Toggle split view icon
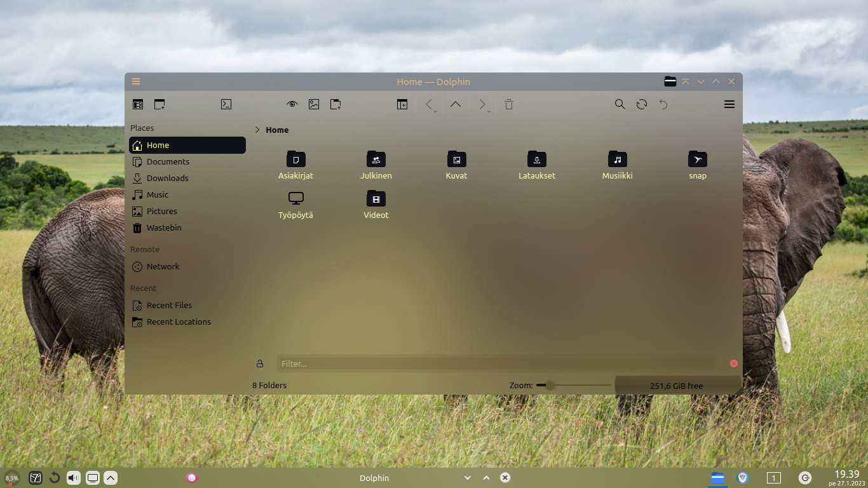Image resolution: width=868 pixels, height=488 pixels. 402,104
